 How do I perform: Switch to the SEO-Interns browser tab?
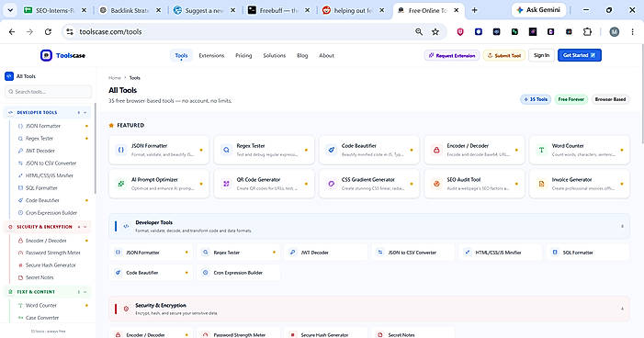click(54, 11)
